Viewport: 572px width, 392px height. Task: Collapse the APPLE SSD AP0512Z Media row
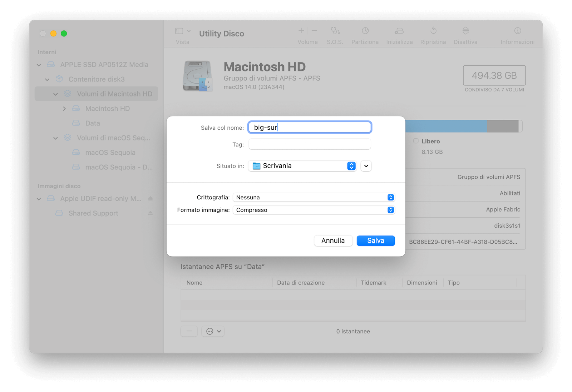pyautogui.click(x=39, y=65)
